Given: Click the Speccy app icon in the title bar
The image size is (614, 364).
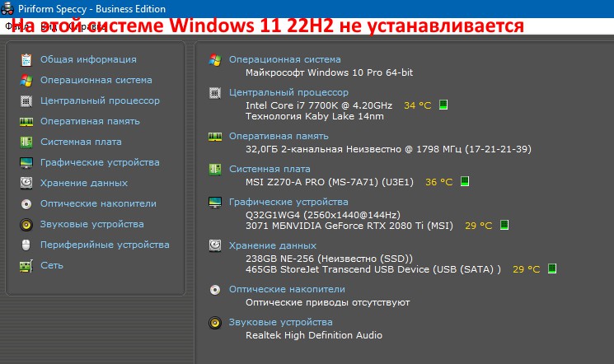Looking at the screenshot, I should (9, 9).
